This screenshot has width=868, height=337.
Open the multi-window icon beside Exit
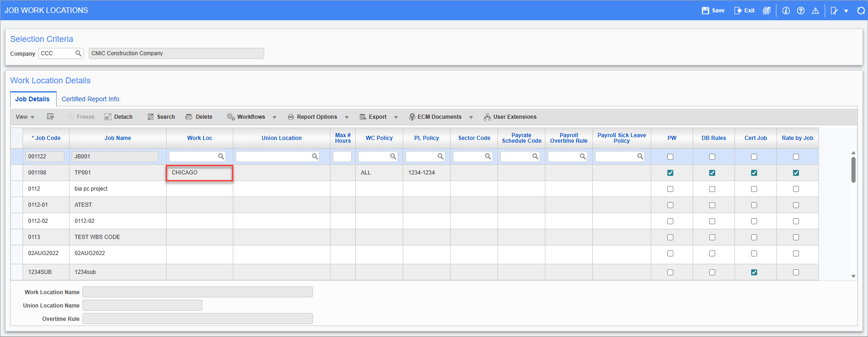tap(766, 11)
